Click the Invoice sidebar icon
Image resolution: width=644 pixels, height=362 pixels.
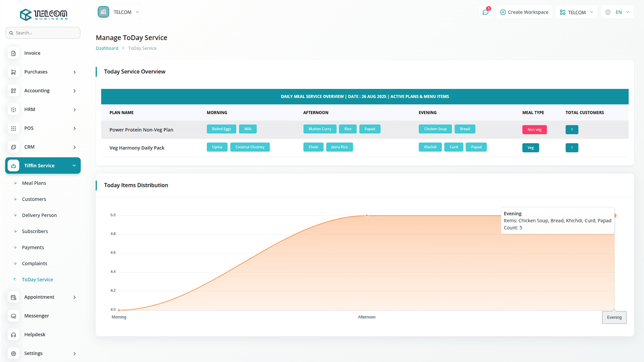13,53
